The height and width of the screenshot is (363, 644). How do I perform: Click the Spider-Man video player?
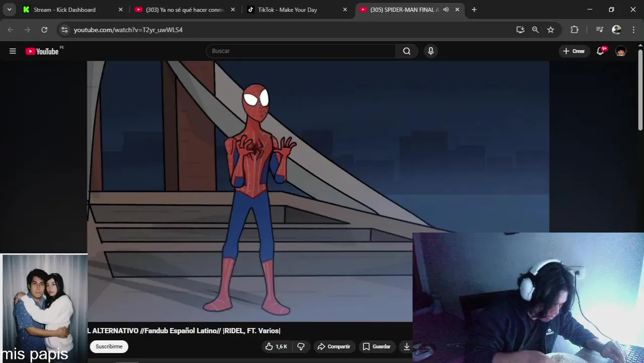pos(318,191)
